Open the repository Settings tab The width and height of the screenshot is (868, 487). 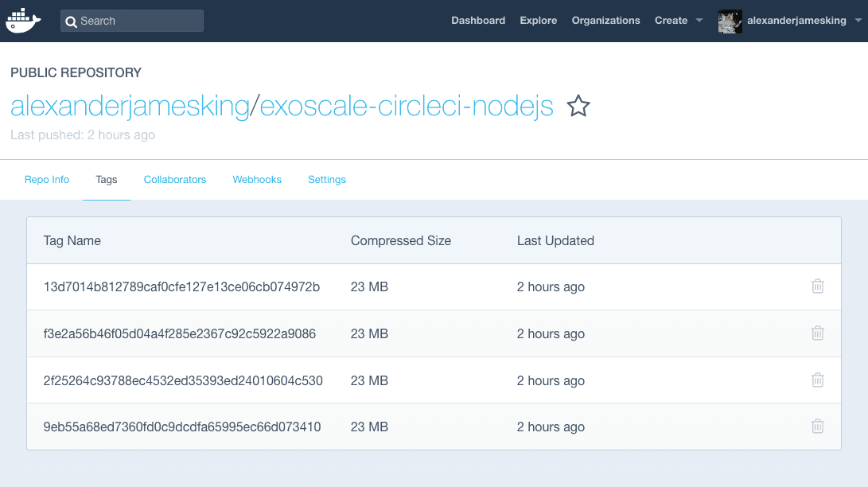(x=327, y=179)
